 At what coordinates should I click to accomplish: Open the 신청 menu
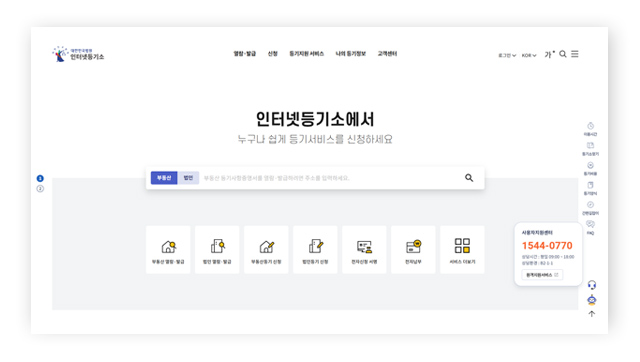[273, 54]
